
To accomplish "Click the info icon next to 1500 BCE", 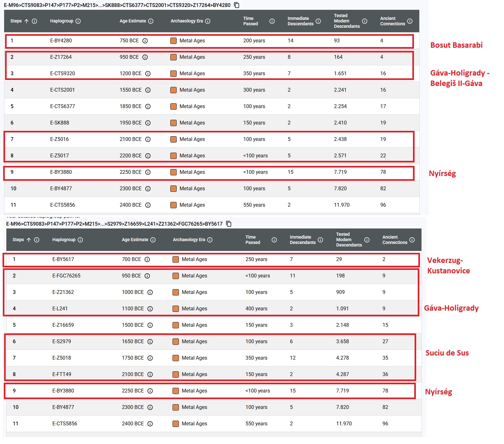I will point(150,325).
